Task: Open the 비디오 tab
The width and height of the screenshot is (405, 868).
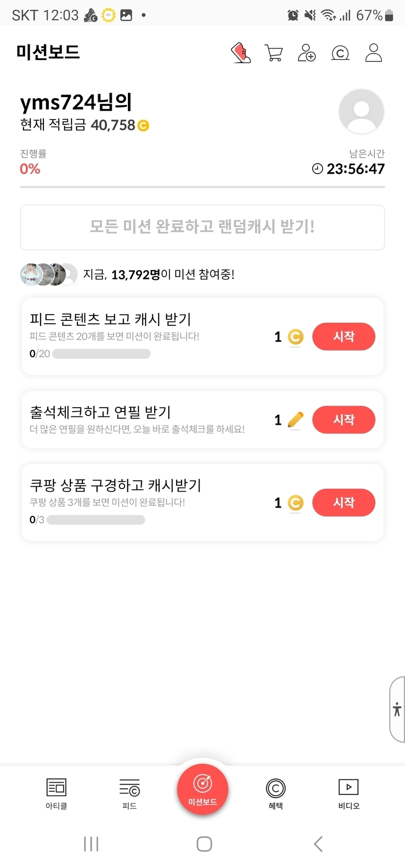Action: pyautogui.click(x=348, y=793)
